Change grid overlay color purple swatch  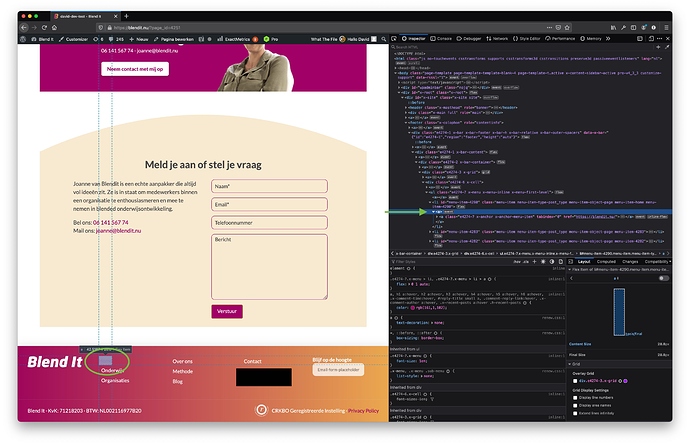(625, 381)
